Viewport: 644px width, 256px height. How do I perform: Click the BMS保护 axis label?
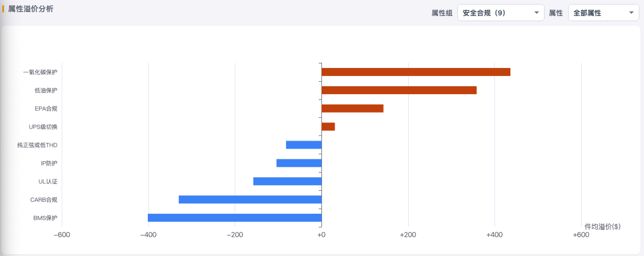(45, 218)
